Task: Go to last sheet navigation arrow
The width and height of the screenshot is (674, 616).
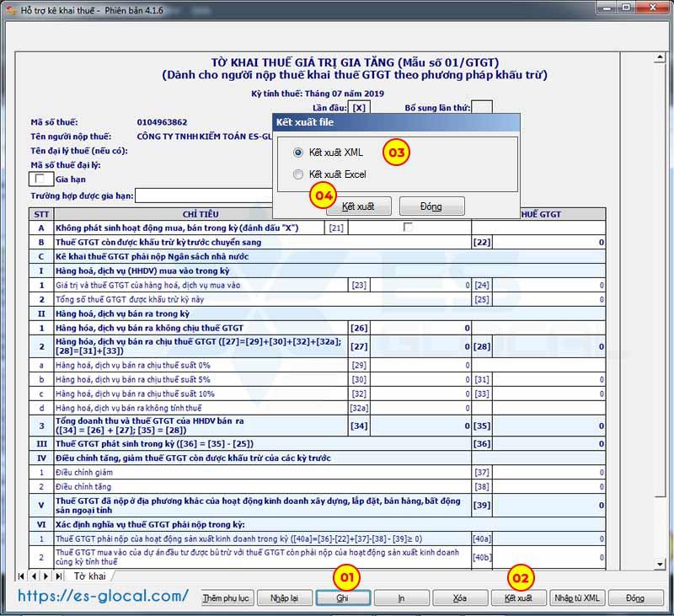Action: [x=59, y=576]
